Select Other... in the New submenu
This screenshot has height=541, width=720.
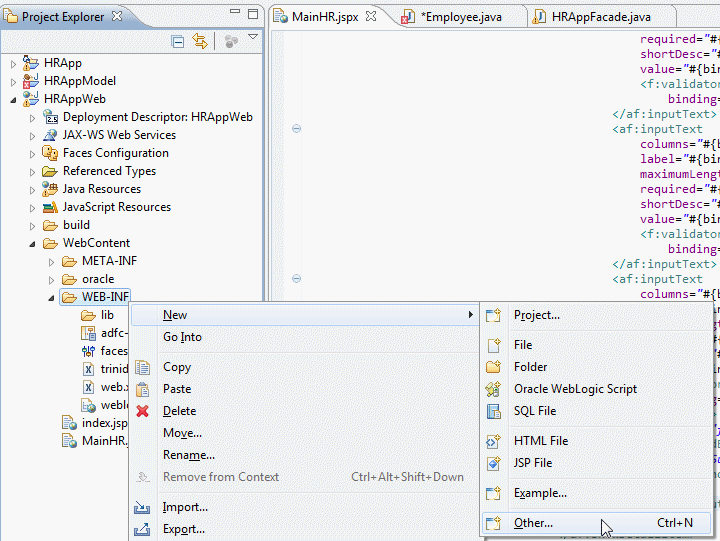(596, 523)
